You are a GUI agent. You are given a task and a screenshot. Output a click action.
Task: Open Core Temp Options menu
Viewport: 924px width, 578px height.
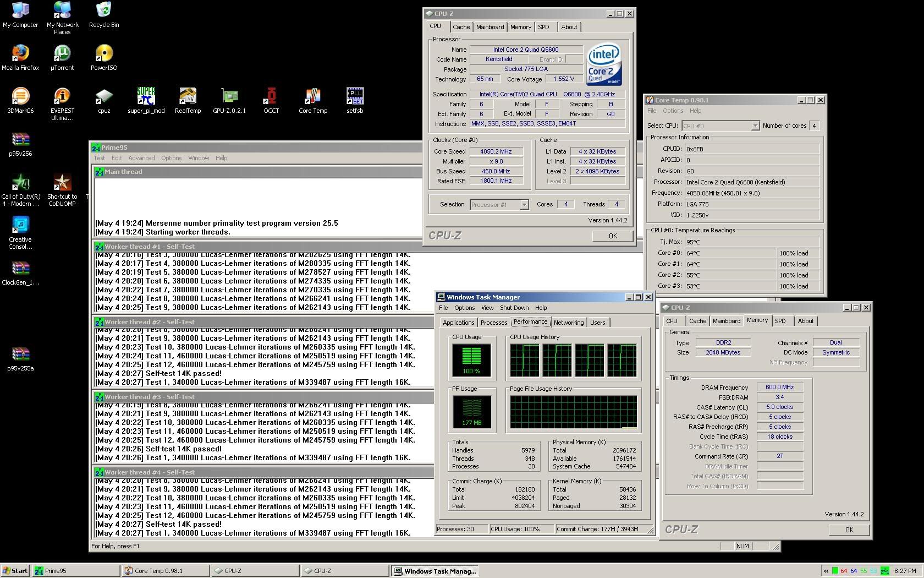pyautogui.click(x=673, y=111)
